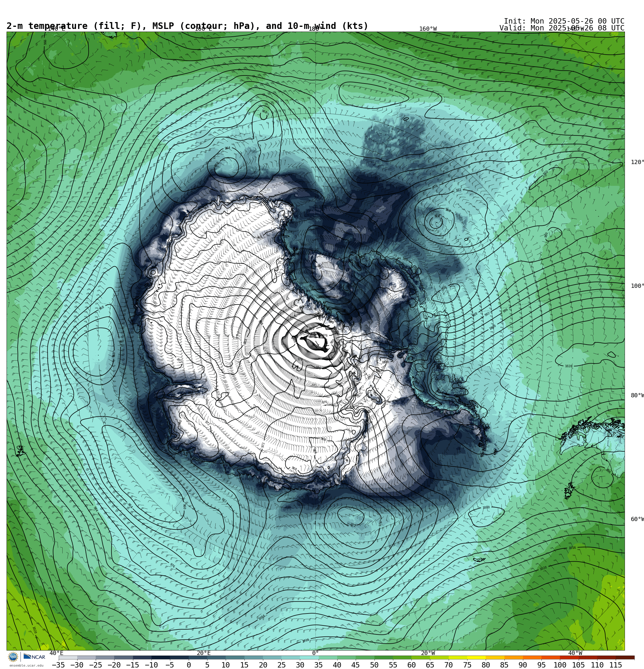
Task: Click the 50 colorbar tick label
Action: pyautogui.click(x=374, y=665)
